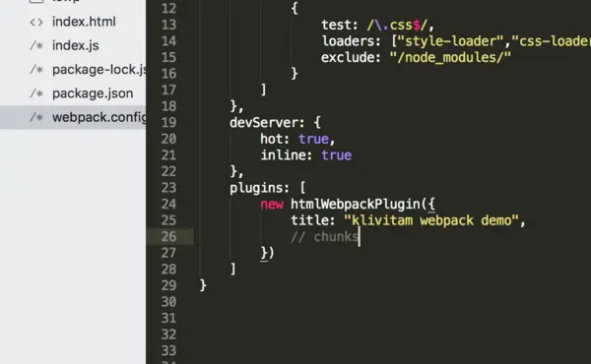Viewport: 591px width, 364px height.
Task: Click the webpack.config file type icon
Action: point(36,117)
